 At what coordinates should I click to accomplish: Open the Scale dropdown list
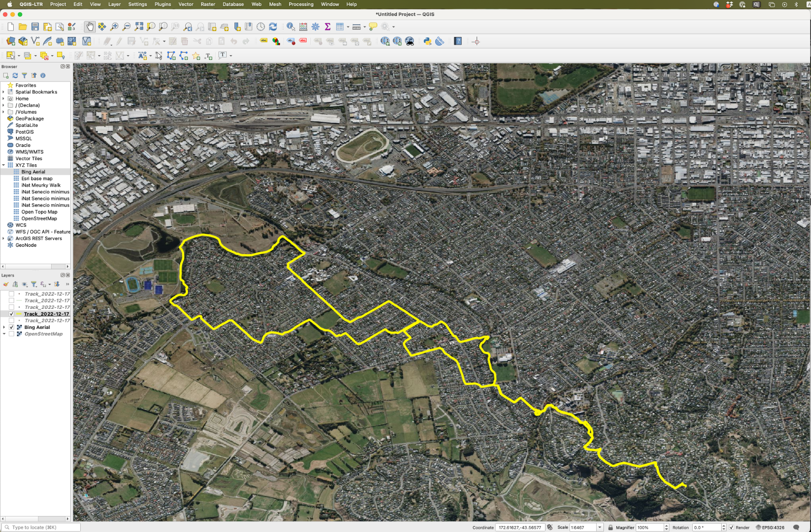click(600, 527)
